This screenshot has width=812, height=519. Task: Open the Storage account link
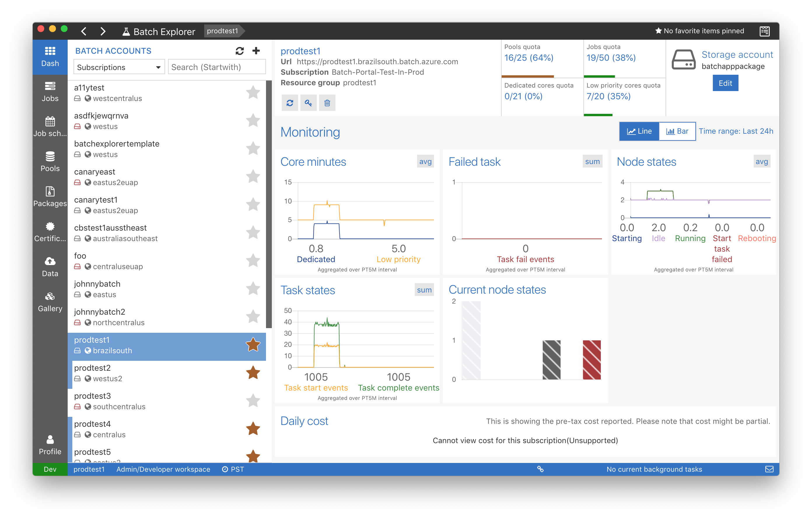(x=737, y=54)
